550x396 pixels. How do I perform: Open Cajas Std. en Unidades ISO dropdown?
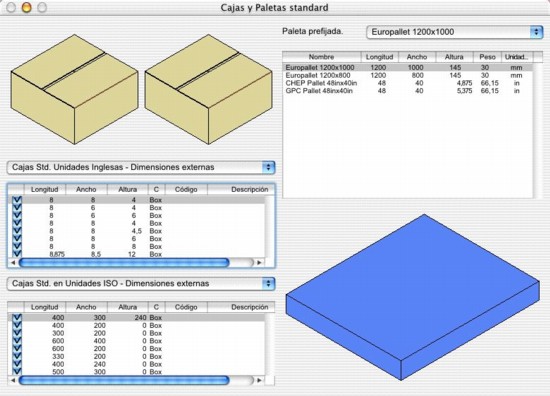click(141, 284)
